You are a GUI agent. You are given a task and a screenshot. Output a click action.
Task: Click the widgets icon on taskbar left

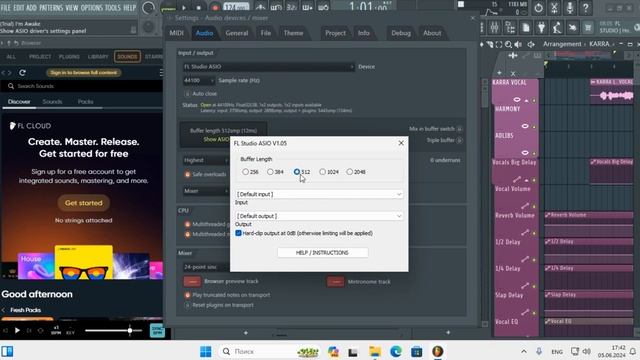[7, 351]
